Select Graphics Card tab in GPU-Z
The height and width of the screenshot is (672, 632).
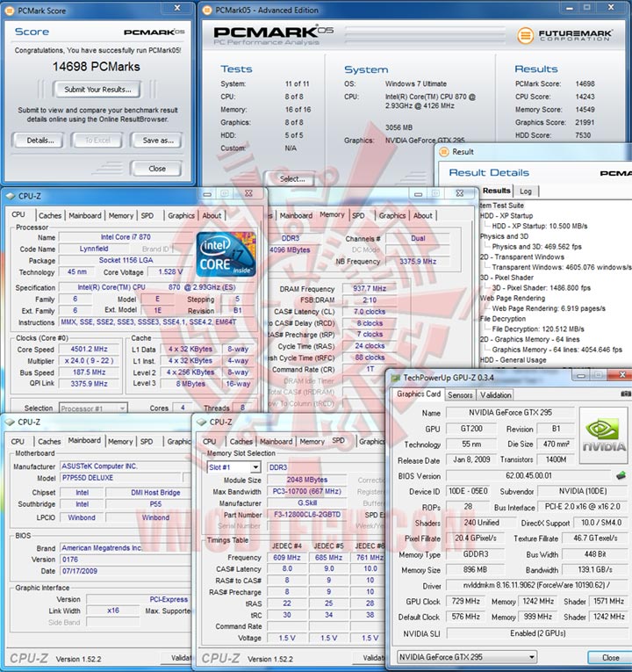[419, 394]
